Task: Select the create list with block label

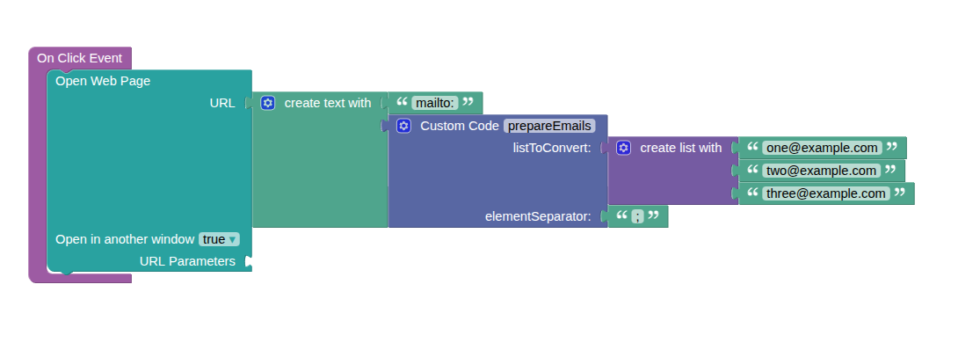Action: pyautogui.click(x=680, y=148)
